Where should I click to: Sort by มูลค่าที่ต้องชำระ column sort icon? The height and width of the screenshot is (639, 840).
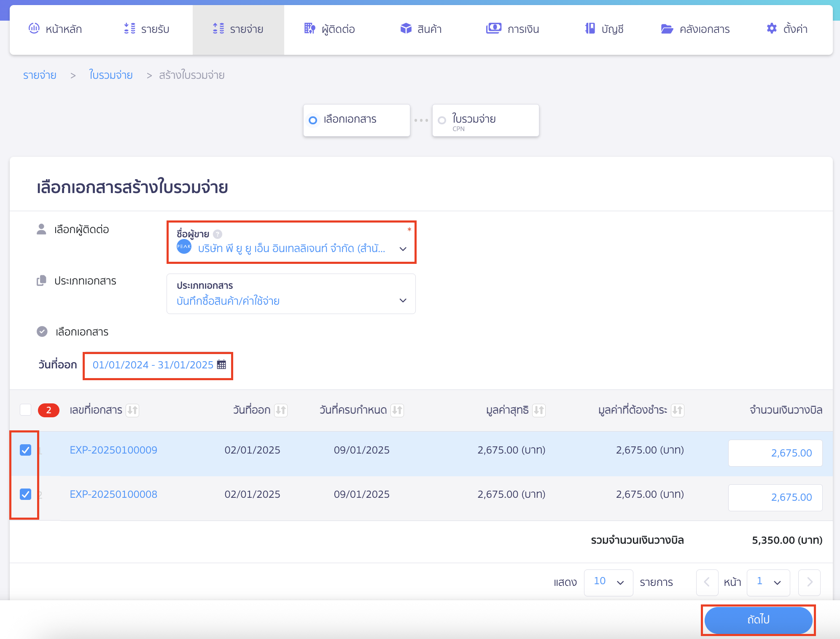677,410
